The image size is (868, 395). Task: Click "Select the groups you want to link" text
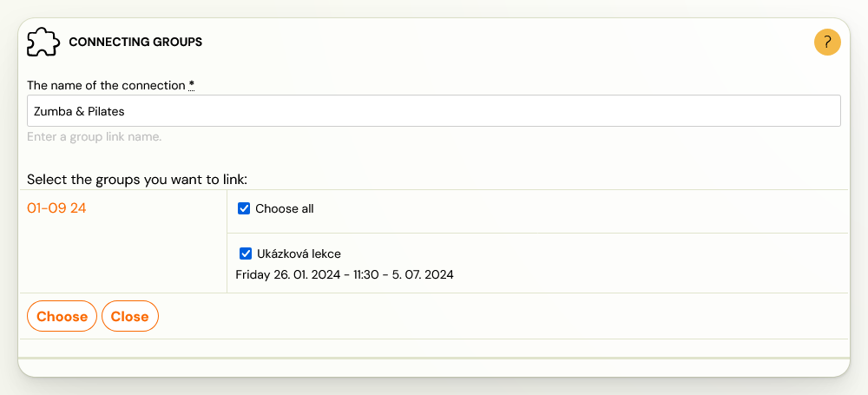(137, 180)
